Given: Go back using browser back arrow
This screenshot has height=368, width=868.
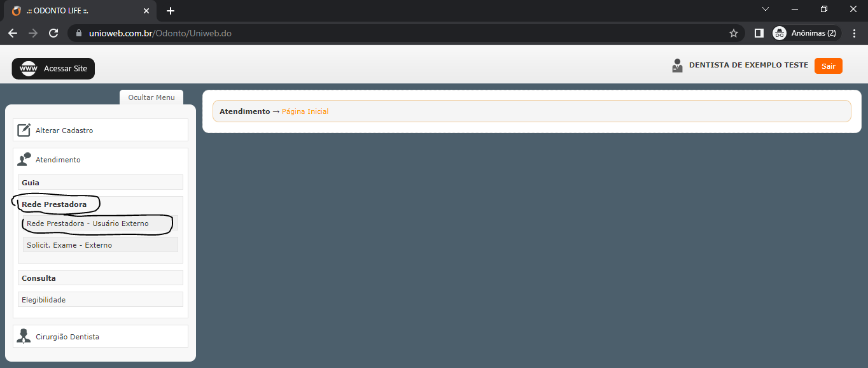Looking at the screenshot, I should [x=13, y=33].
